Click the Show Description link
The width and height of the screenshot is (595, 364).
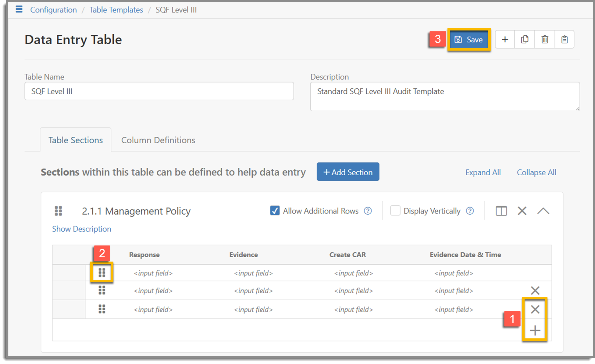tap(82, 229)
